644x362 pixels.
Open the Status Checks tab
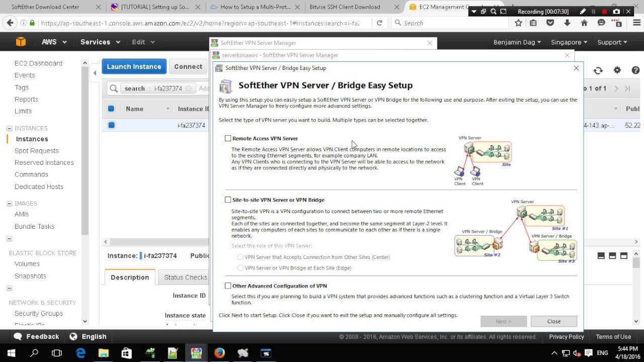[185, 277]
